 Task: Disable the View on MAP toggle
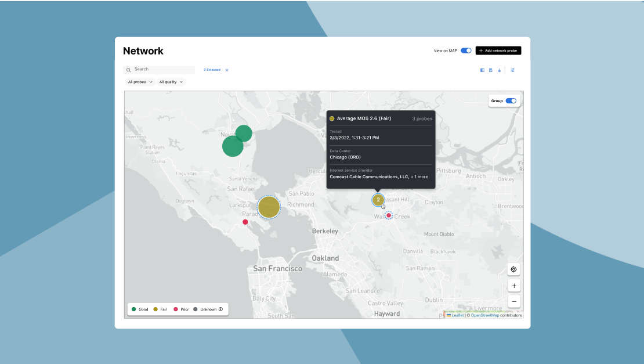(x=466, y=51)
